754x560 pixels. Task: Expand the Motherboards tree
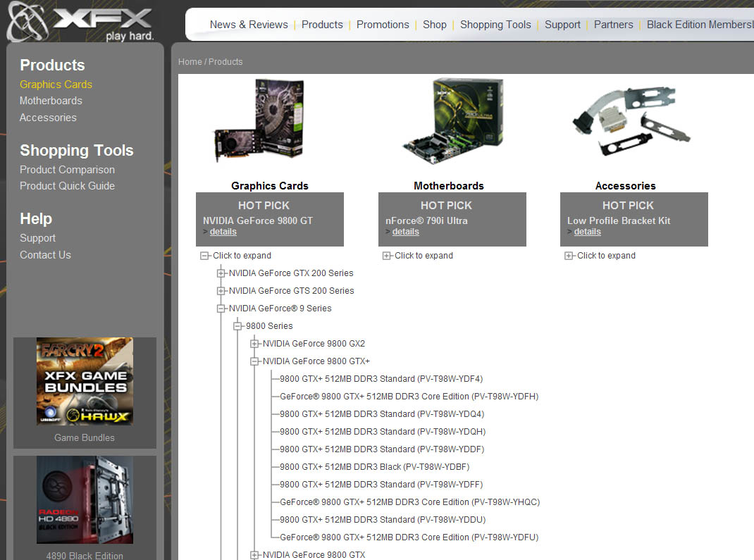tap(386, 256)
